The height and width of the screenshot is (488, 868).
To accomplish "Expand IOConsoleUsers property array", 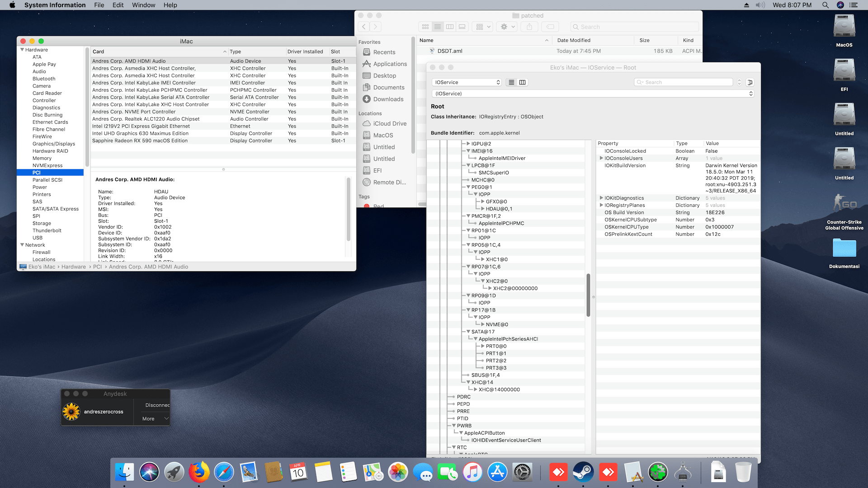I will point(601,158).
